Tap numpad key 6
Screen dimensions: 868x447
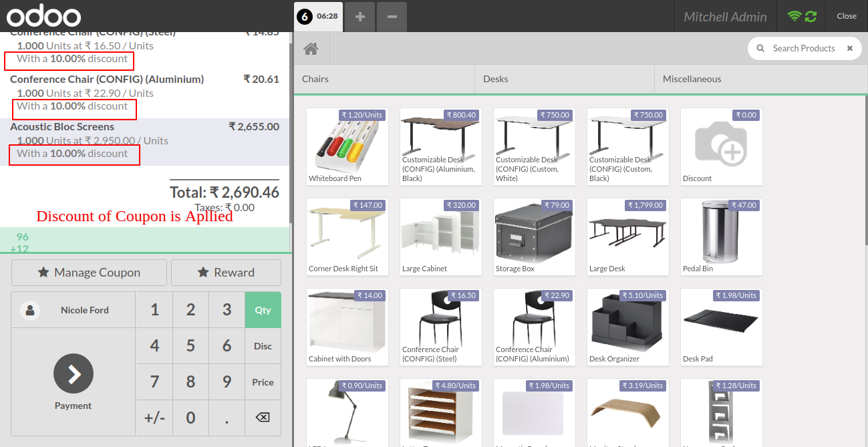[x=227, y=346]
